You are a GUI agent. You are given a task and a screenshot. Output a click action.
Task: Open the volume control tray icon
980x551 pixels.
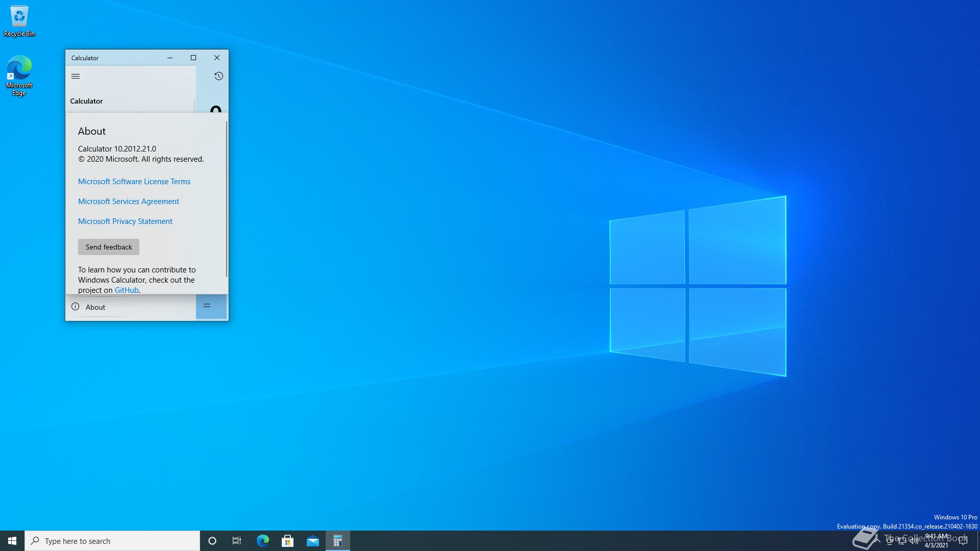click(914, 541)
